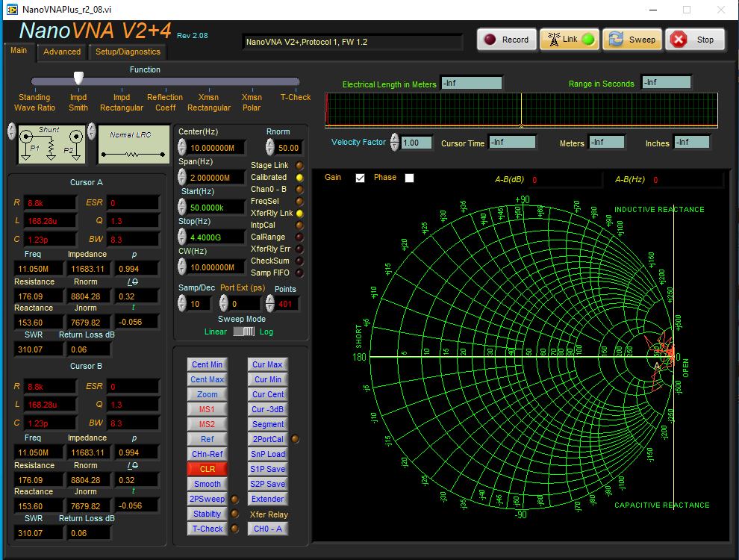The height and width of the screenshot is (560, 739).
Task: Click the LED indicator beside 2PortCal
Action: [x=296, y=439]
